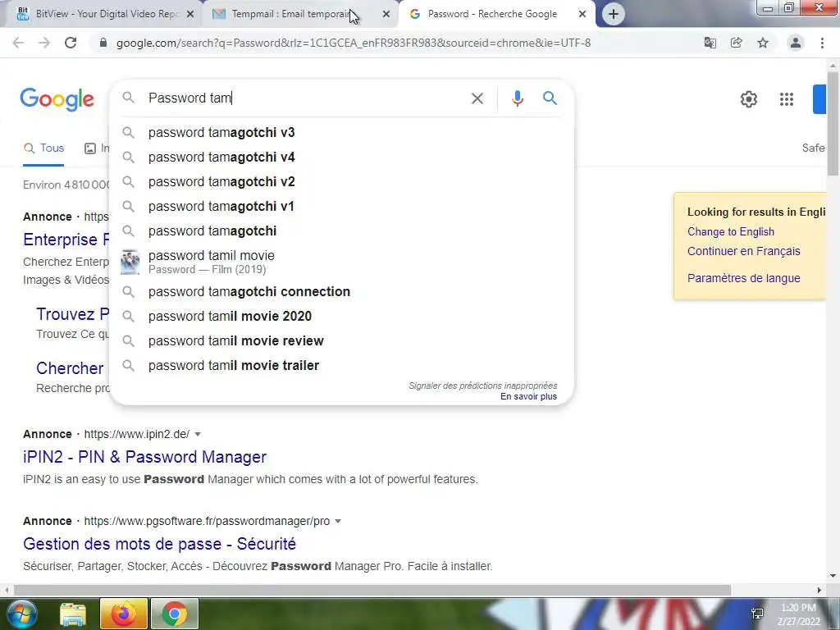
Task: Choose suggestion password tamil movie trailer
Action: pyautogui.click(x=341, y=365)
